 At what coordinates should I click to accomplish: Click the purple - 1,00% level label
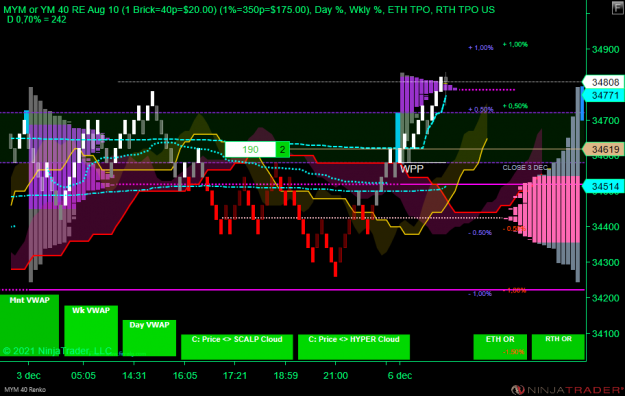pyautogui.click(x=480, y=294)
